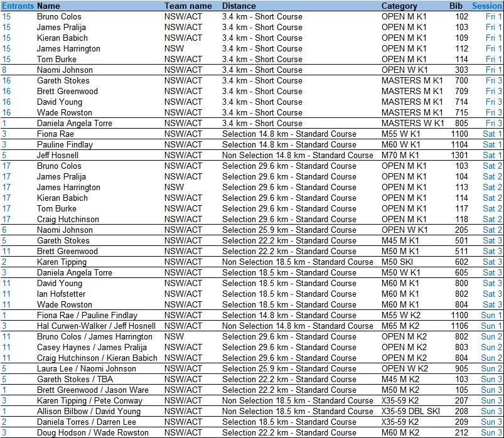Click the X35-59 DBL SKI category cell
The height and width of the screenshot is (438, 504).
[x=410, y=411]
